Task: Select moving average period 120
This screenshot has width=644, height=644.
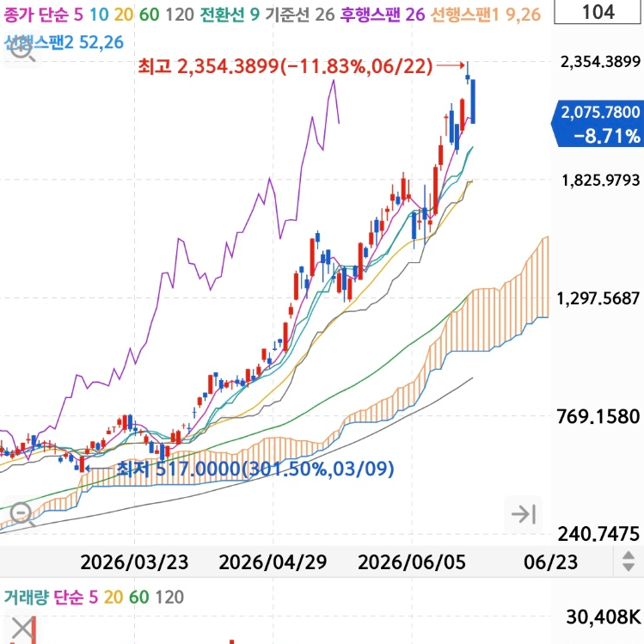Action: [x=180, y=15]
